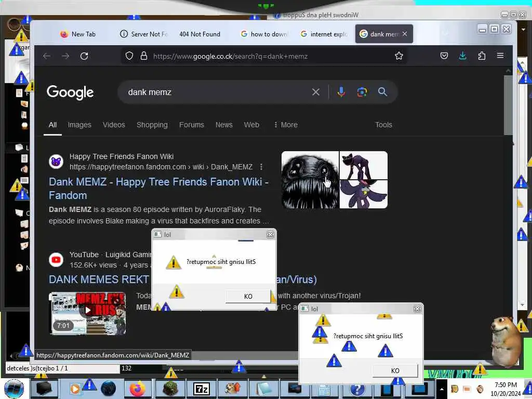Screen dimensions: 532x399
Task: Clear the Google search box with X
Action: click(x=315, y=92)
